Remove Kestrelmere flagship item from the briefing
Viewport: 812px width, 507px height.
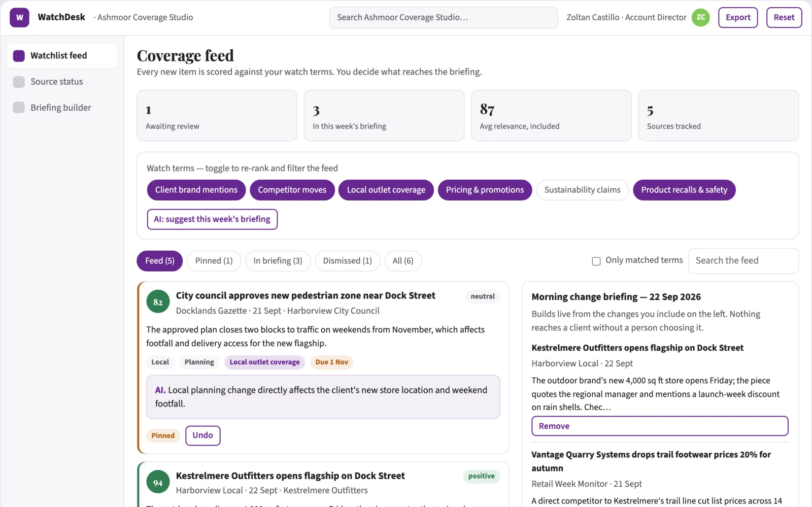pyautogui.click(x=660, y=426)
